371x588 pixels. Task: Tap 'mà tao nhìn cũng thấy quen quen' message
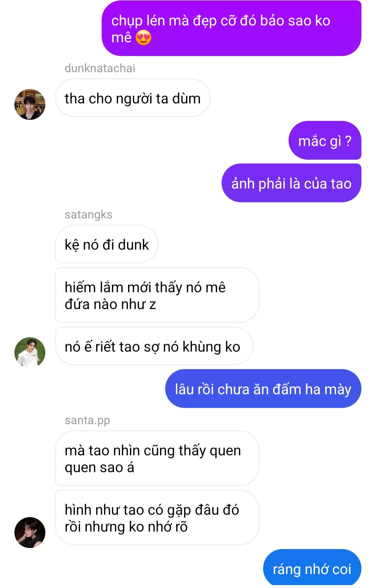coord(157,458)
